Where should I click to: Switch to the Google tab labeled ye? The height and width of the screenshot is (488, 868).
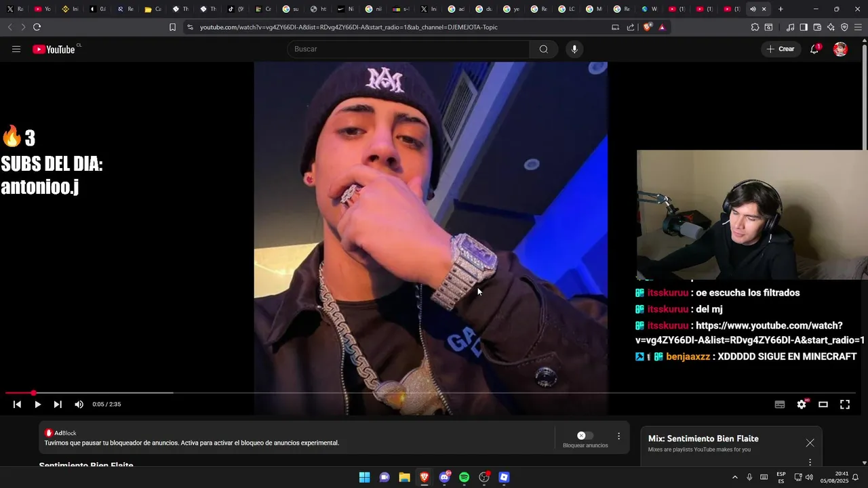(512, 9)
